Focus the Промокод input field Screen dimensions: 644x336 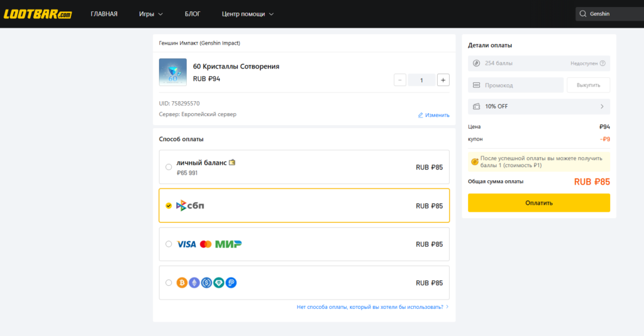516,85
